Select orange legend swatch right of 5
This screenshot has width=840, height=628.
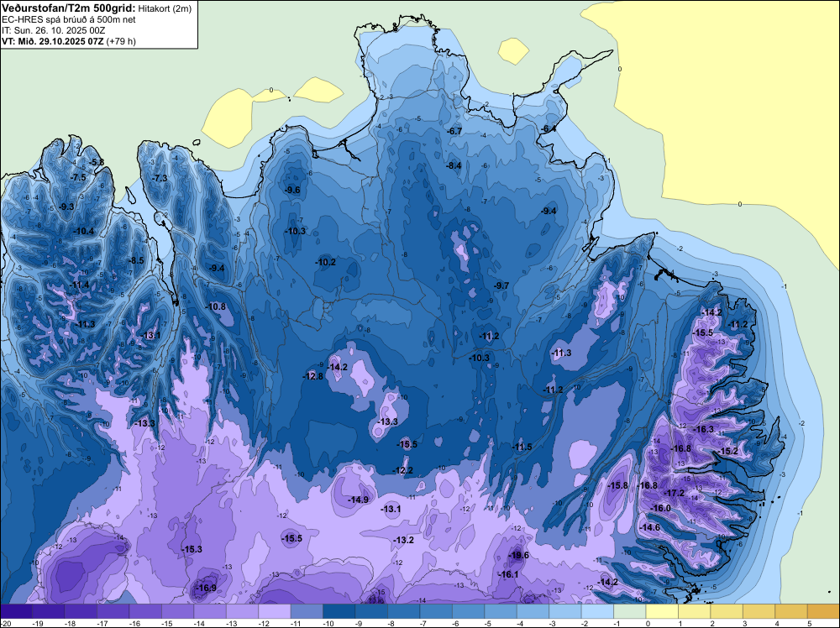[x=823, y=611]
